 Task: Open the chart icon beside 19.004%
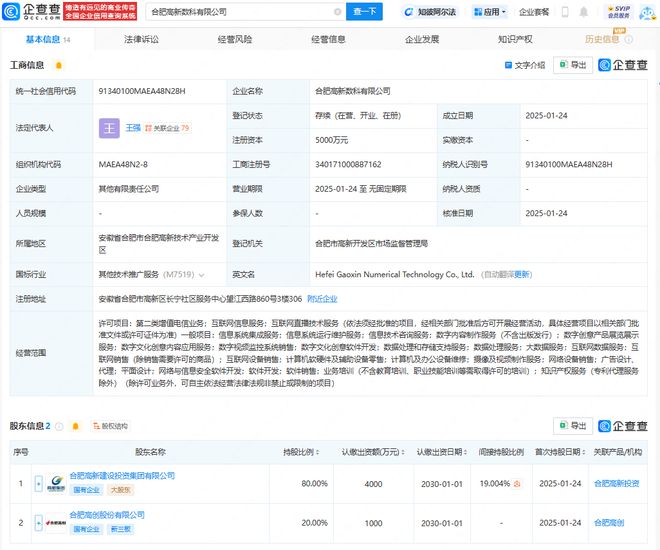517,484
